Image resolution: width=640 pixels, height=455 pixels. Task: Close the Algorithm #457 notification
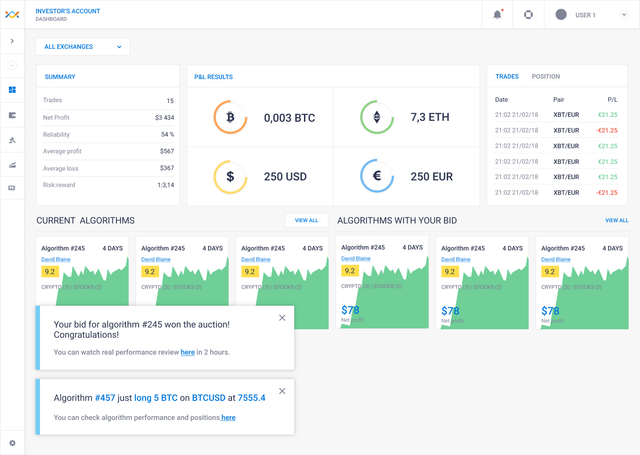pyautogui.click(x=282, y=391)
